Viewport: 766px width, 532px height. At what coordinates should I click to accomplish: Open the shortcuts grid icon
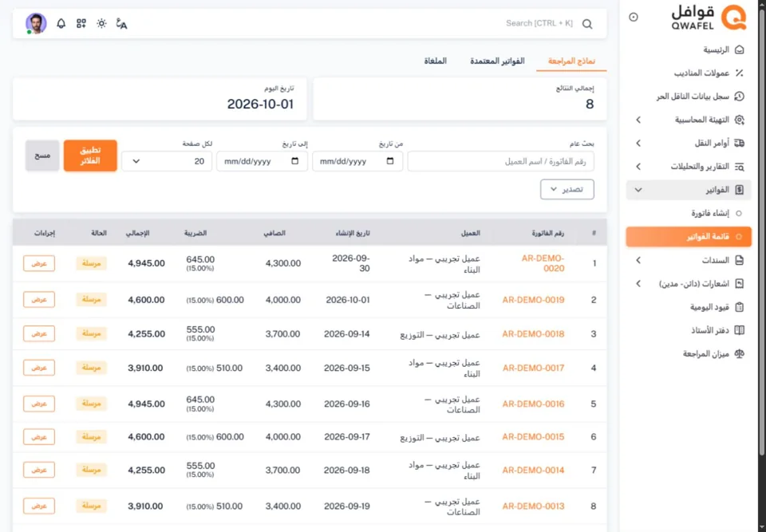click(x=81, y=23)
